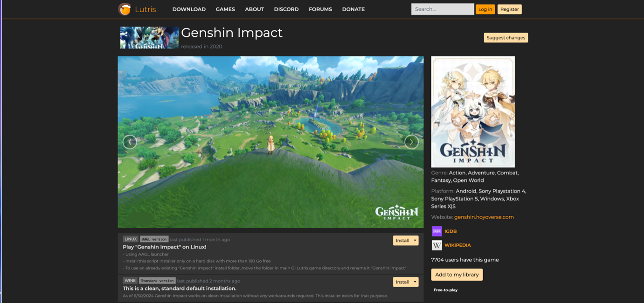Click 'This is a clean, standard default installation.' heading
This screenshot has width=644, height=303.
point(180,289)
